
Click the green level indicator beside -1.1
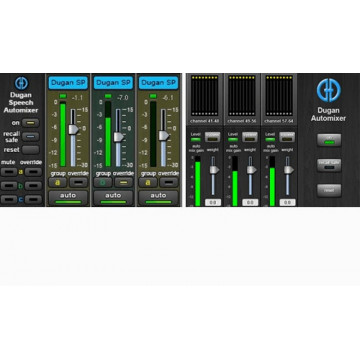(63, 96)
